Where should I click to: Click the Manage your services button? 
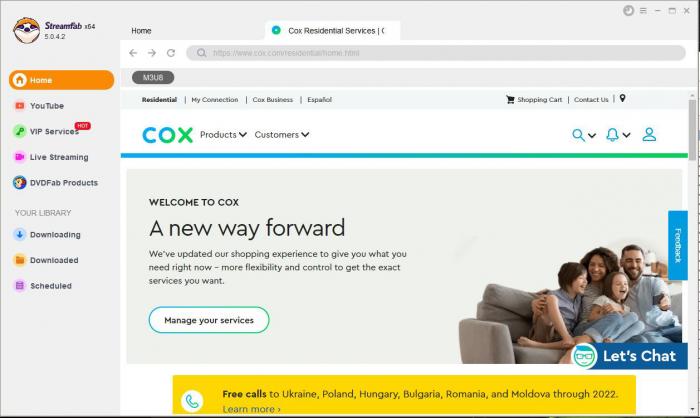point(209,320)
